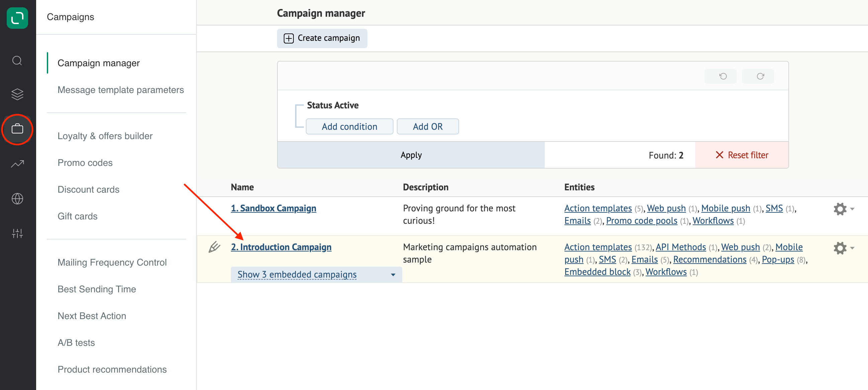Click the Description column header

tap(425, 187)
